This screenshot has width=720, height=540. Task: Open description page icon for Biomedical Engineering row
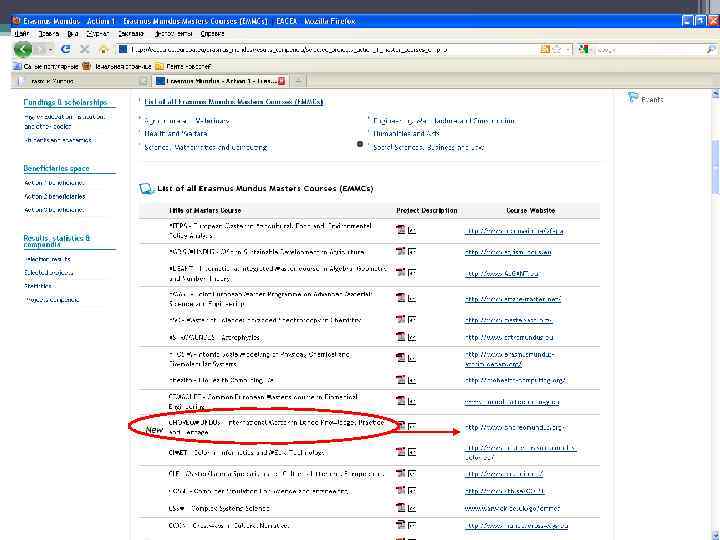click(x=412, y=401)
